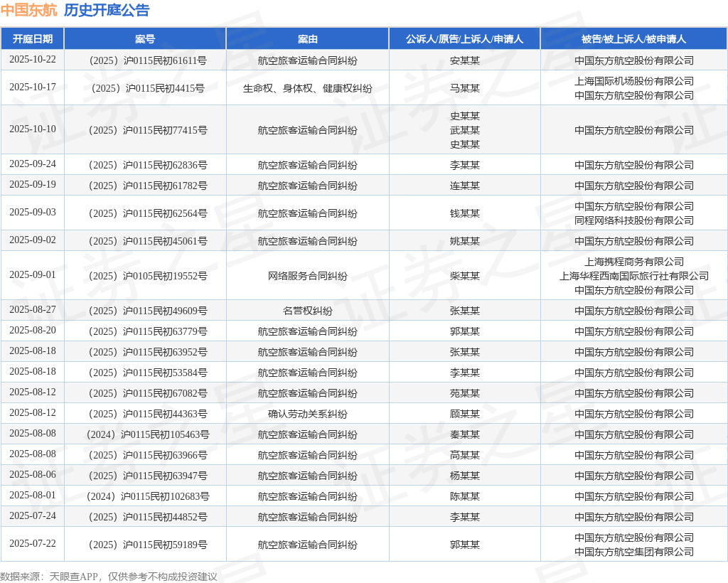The height and width of the screenshot is (583, 728).
Task: Click defendant 中国东方航空集团有限公司
Action: (x=633, y=552)
